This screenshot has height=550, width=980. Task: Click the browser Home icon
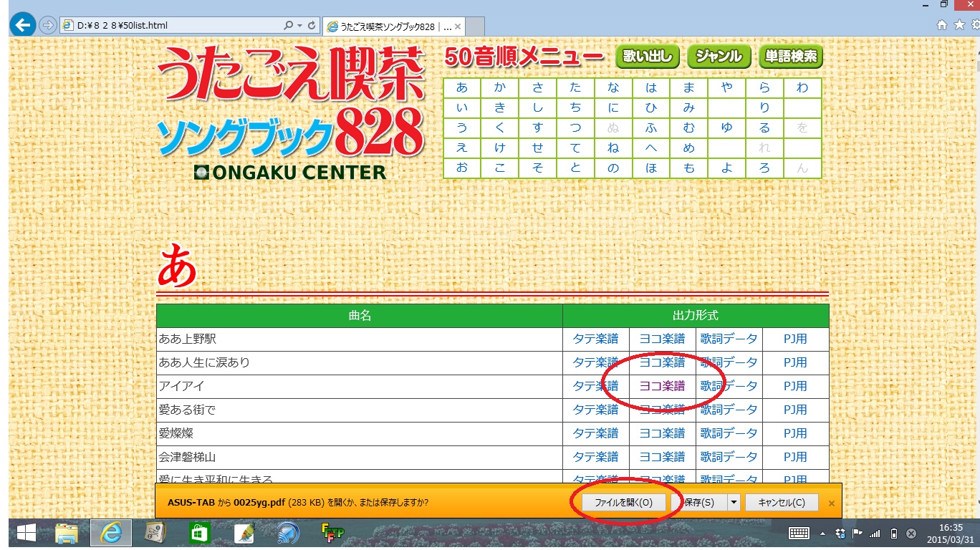(943, 25)
